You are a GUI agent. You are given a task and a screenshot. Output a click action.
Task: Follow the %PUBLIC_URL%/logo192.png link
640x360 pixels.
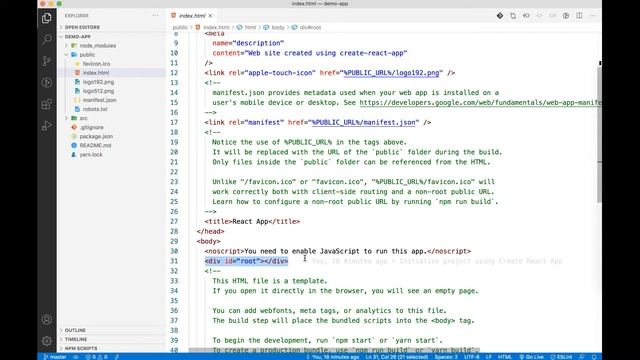[x=391, y=73]
